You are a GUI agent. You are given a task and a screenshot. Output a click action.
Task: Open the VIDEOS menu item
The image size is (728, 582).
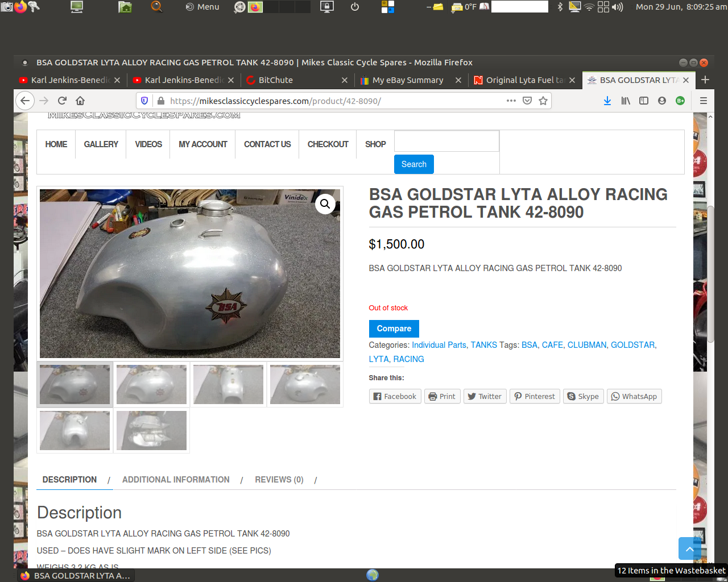click(148, 144)
